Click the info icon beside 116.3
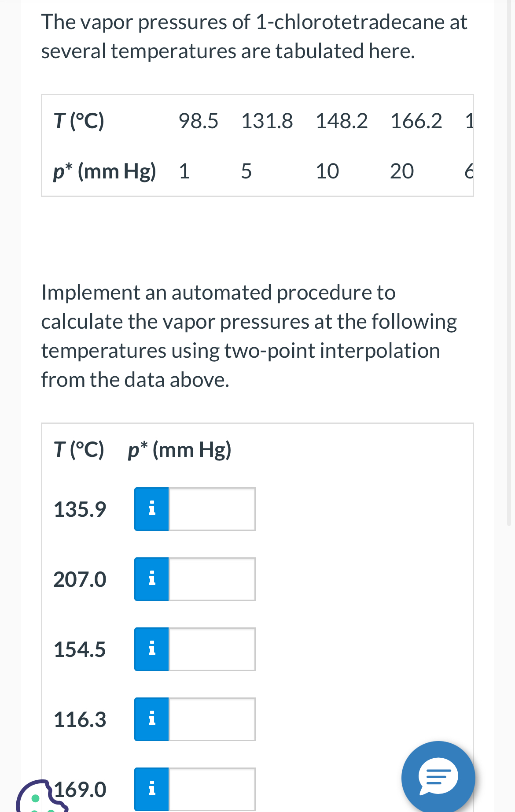This screenshot has height=812, width=515. click(151, 719)
